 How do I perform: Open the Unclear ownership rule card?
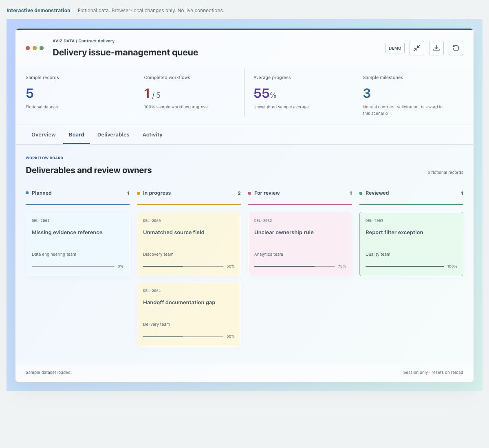(300, 244)
